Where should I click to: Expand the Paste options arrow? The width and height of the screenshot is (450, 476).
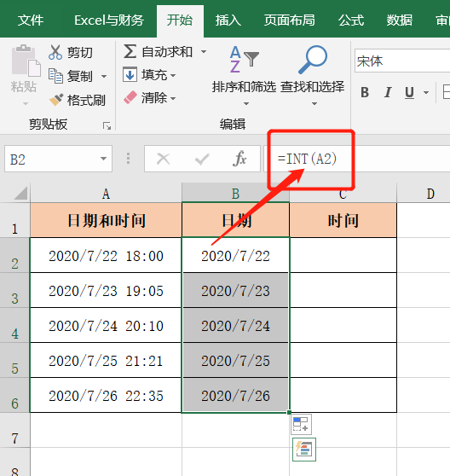(26, 104)
